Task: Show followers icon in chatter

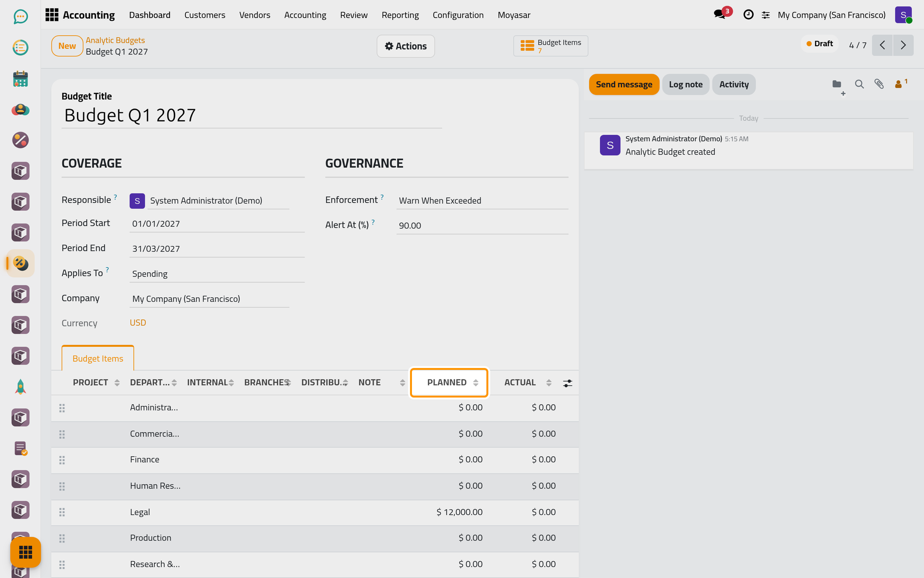Action: tap(900, 84)
